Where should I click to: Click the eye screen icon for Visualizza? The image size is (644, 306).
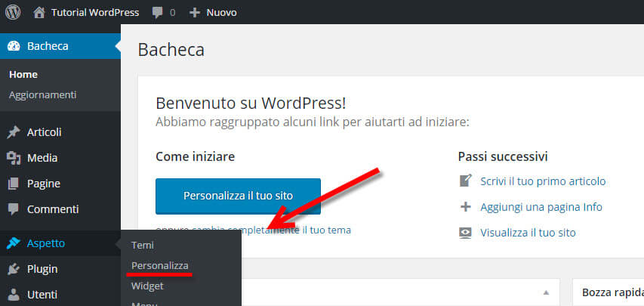tap(465, 233)
